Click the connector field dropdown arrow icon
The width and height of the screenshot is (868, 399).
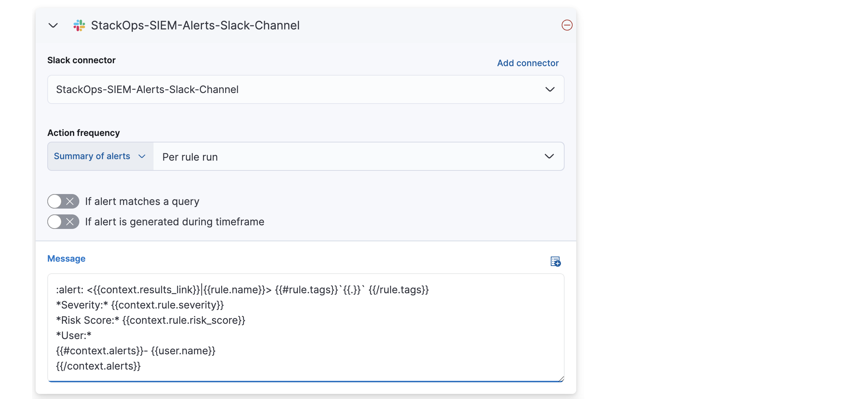click(x=550, y=89)
